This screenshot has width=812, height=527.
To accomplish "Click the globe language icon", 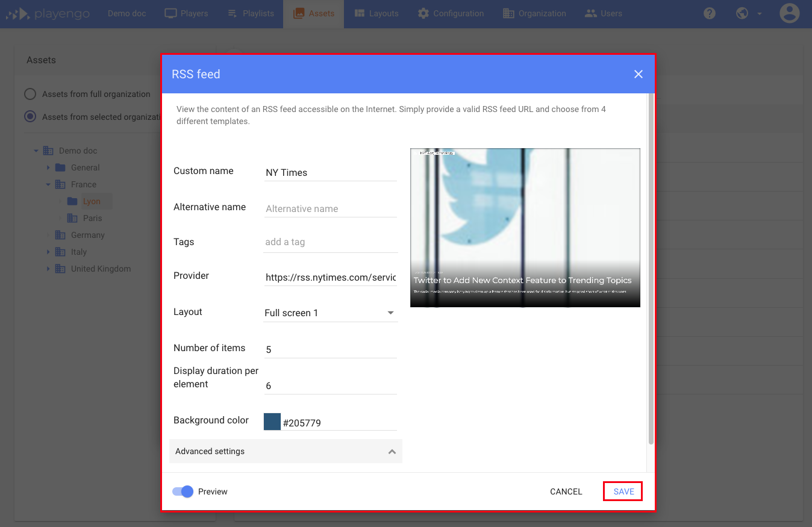I will [x=742, y=13].
